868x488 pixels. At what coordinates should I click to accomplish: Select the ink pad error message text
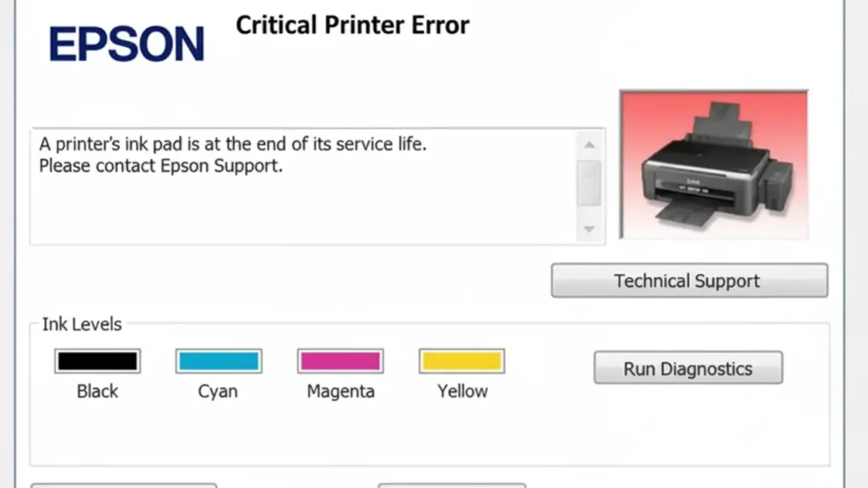(232, 144)
